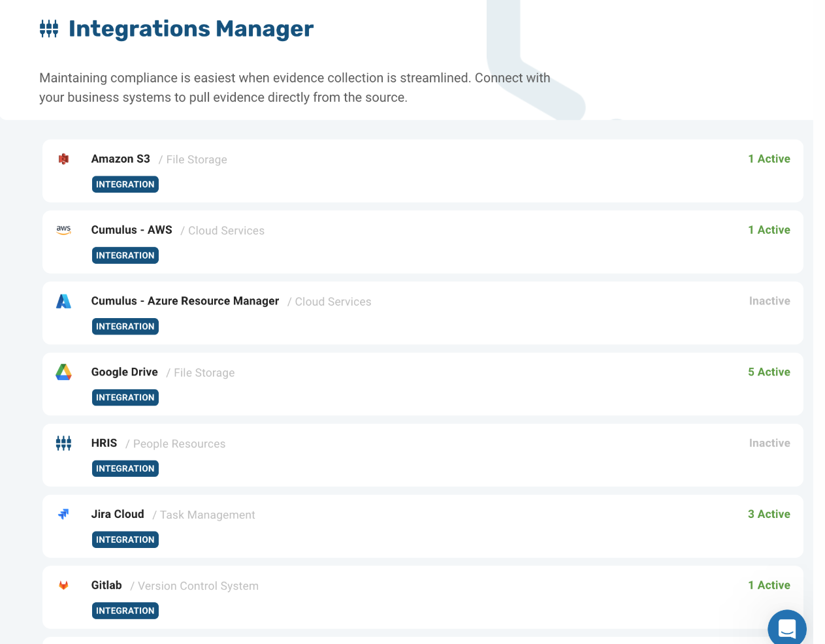Click the Azure Resource Manager logo
The image size is (825, 644).
[x=63, y=300]
